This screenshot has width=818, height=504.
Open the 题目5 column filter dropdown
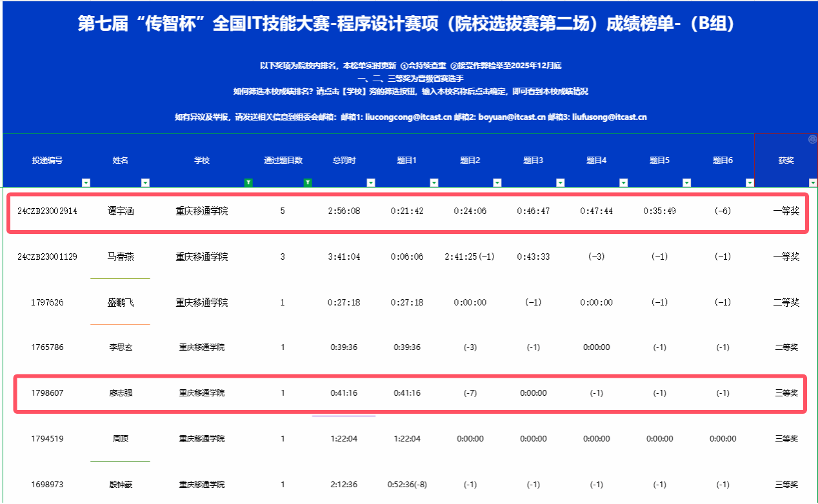686,183
